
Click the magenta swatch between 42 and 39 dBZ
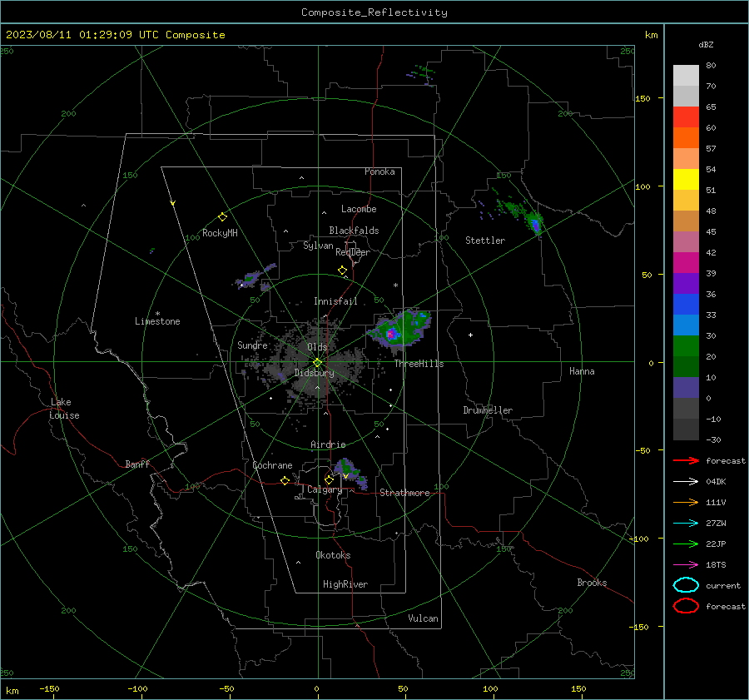coord(686,263)
